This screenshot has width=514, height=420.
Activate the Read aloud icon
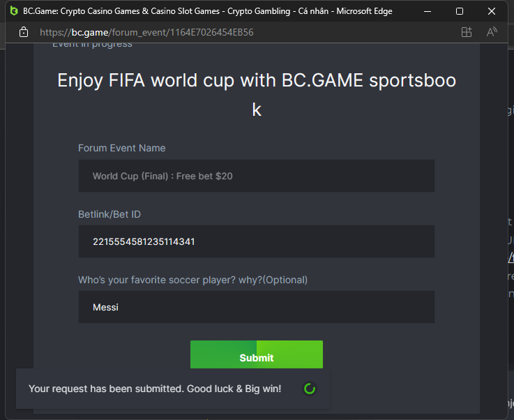click(492, 32)
